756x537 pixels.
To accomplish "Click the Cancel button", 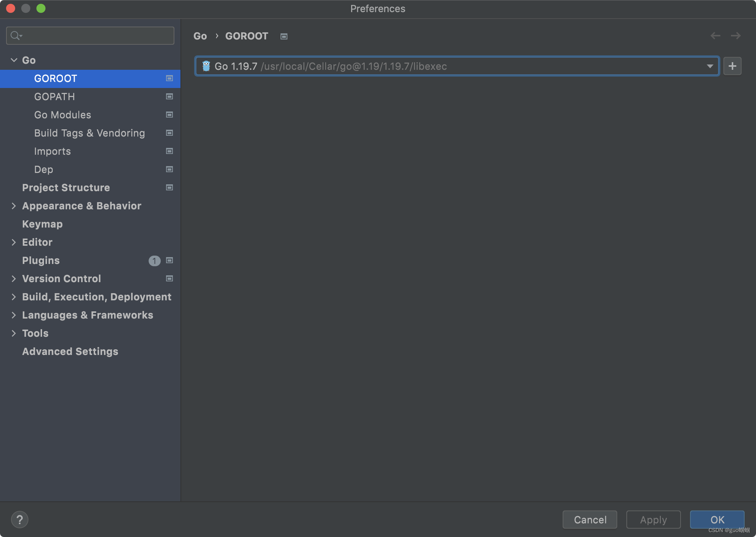I will click(x=590, y=520).
